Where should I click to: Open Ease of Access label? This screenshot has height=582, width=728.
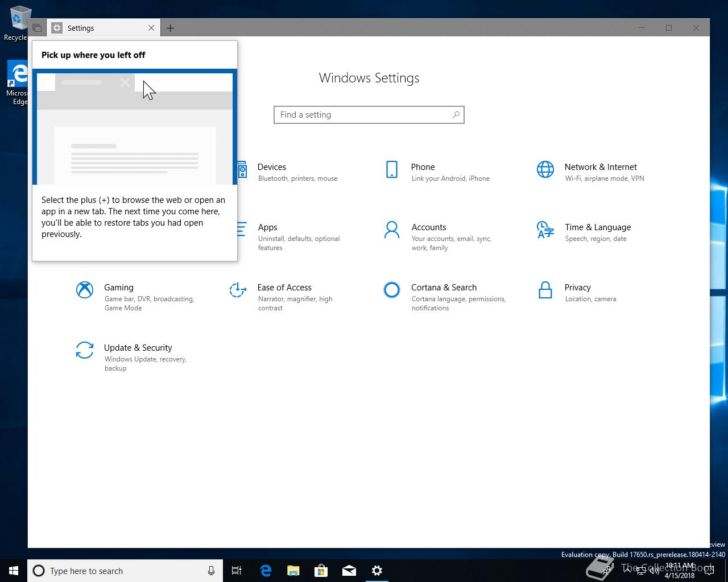pos(284,288)
